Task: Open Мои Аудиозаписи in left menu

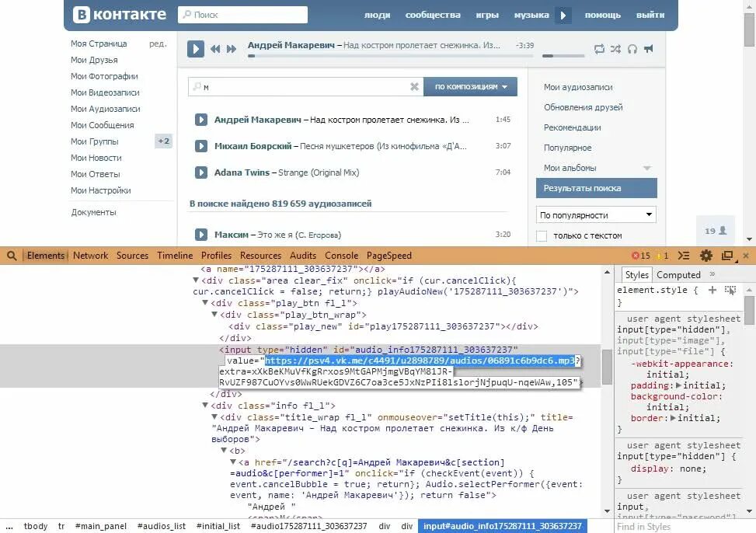Action: click(x=105, y=109)
